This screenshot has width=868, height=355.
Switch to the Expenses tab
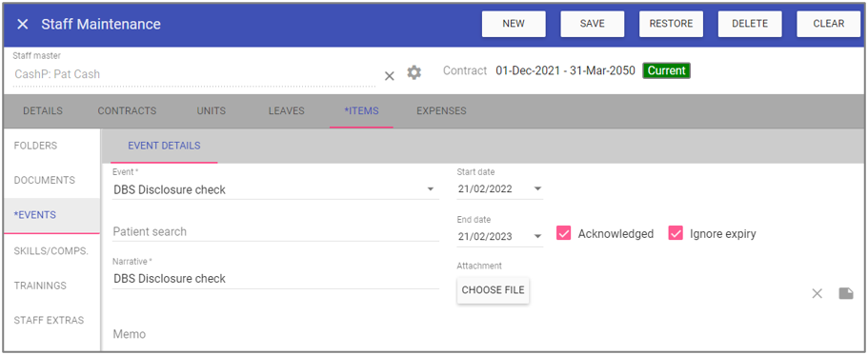(441, 110)
